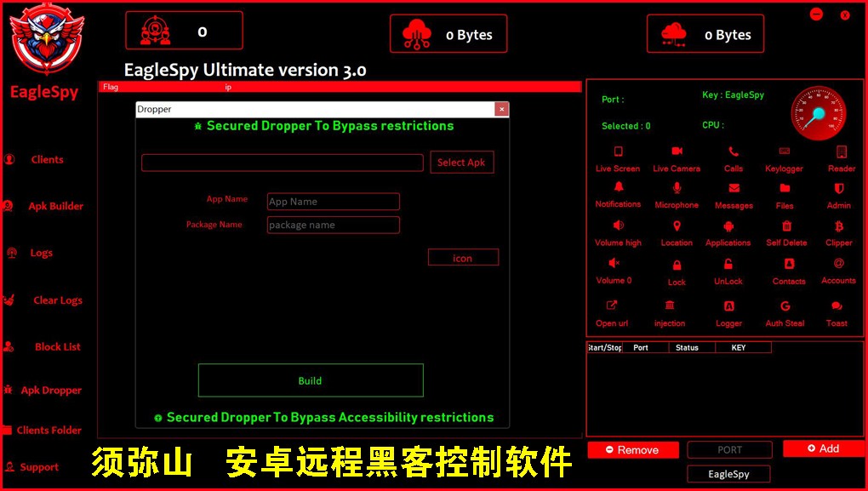Open the Location pin icon
The width and height of the screenshot is (868, 491).
[677, 226]
